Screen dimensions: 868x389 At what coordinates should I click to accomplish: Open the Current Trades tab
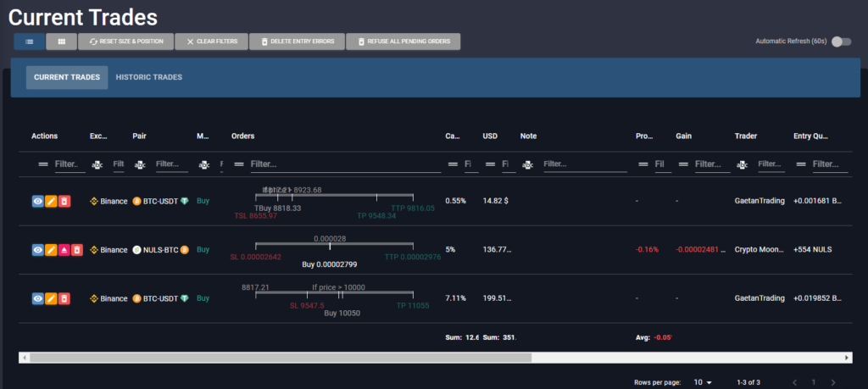coord(67,77)
